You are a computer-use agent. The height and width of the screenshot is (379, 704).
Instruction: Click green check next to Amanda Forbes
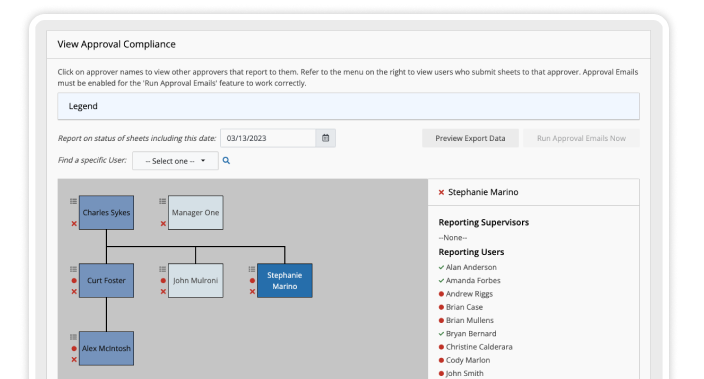441,281
